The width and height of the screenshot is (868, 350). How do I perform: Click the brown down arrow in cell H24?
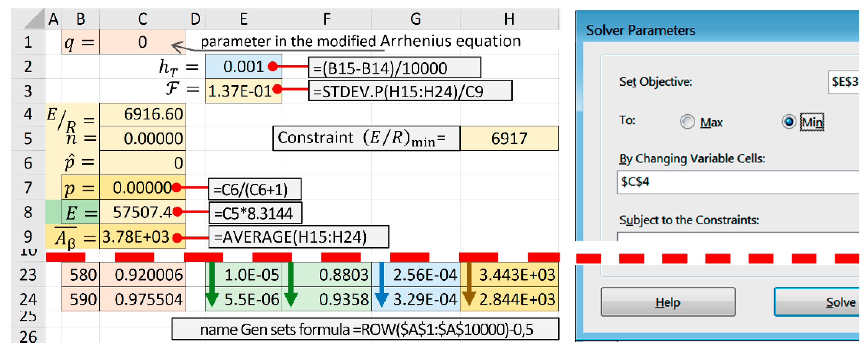(469, 299)
